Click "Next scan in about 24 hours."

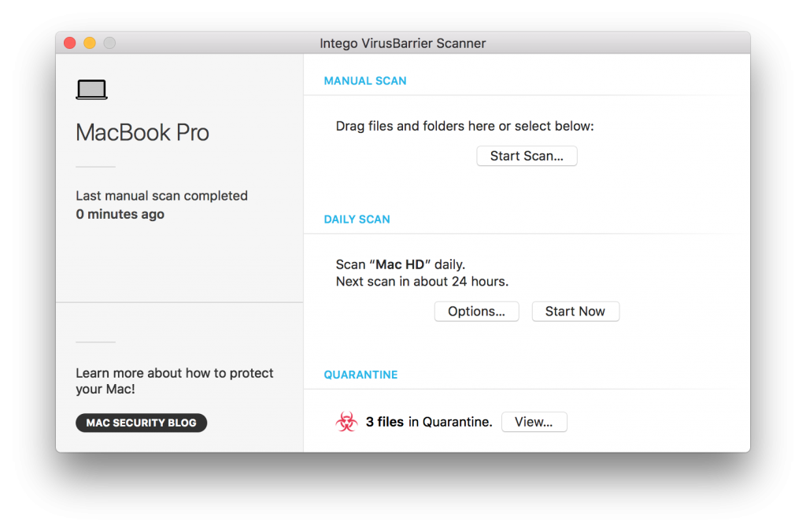422,282
